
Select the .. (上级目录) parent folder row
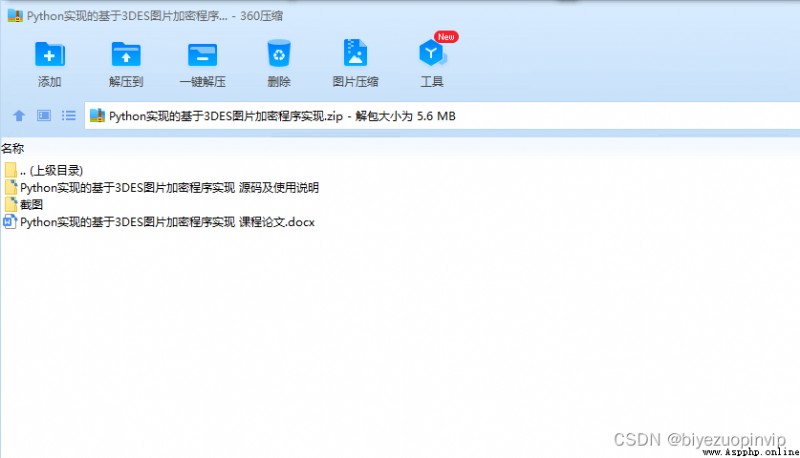(43, 170)
